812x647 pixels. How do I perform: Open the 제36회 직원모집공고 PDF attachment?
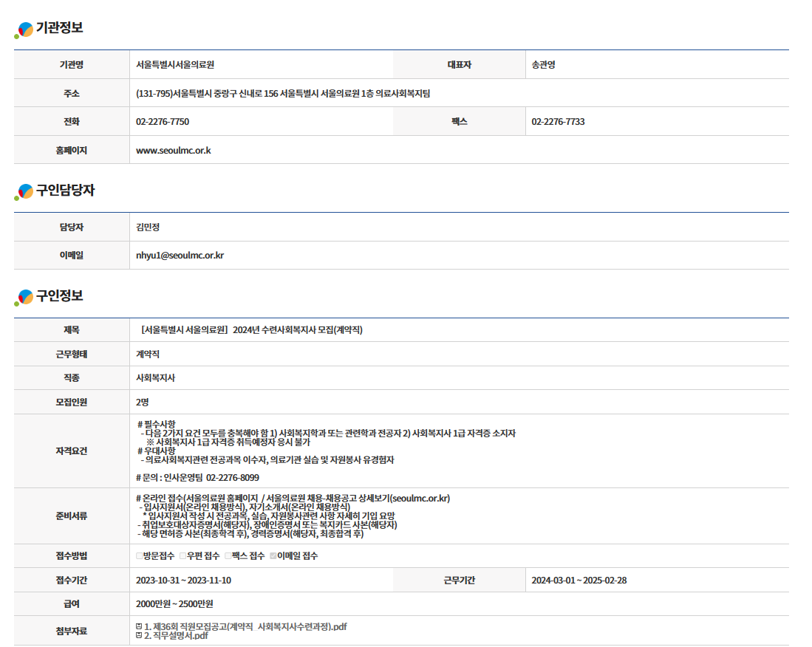245,626
